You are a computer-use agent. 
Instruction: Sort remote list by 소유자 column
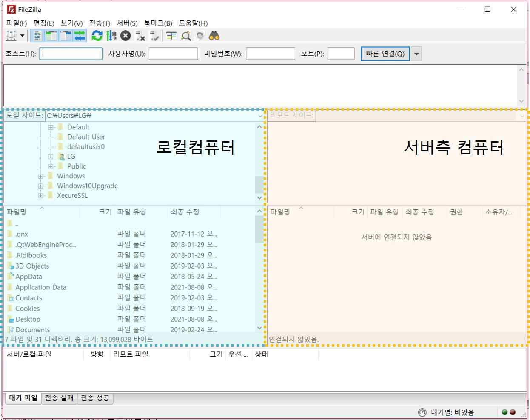501,212
